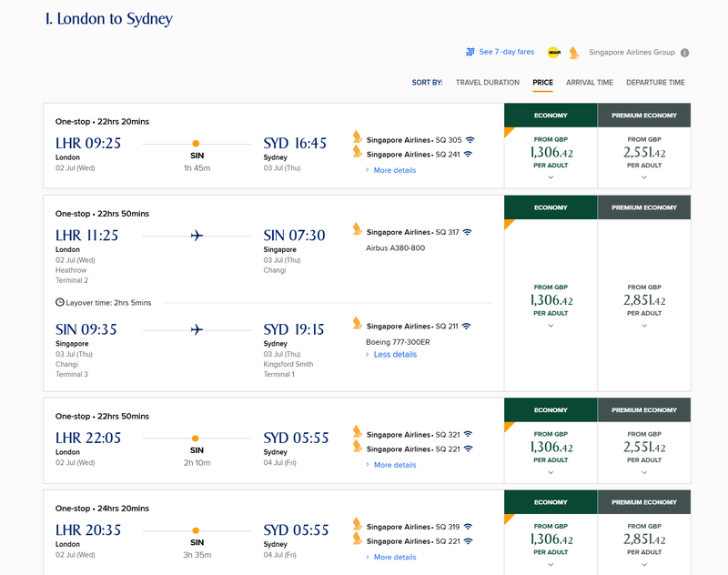
Task: Click Wi-Fi icon beside flight SQ 317
Action: [467, 232]
